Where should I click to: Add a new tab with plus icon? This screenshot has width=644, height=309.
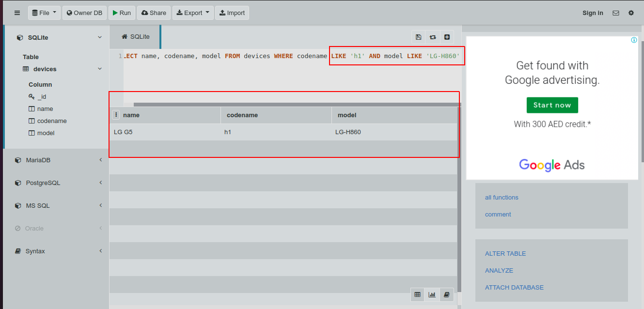click(447, 37)
